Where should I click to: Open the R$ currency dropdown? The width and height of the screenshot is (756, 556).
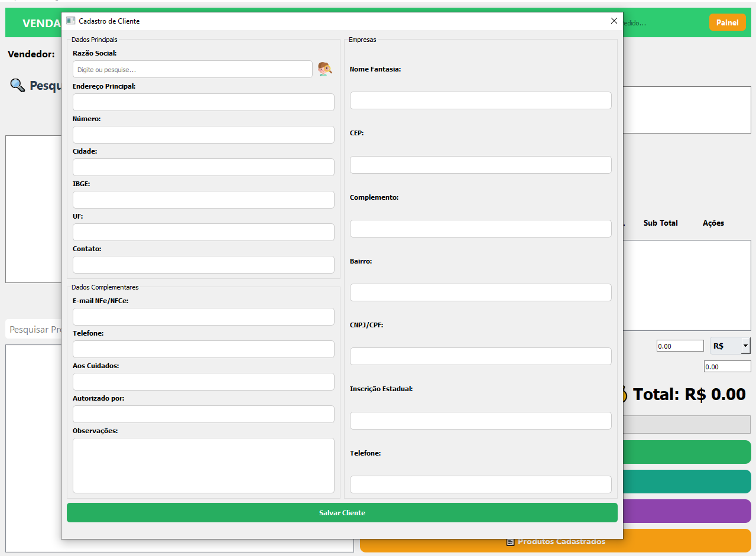745,346
